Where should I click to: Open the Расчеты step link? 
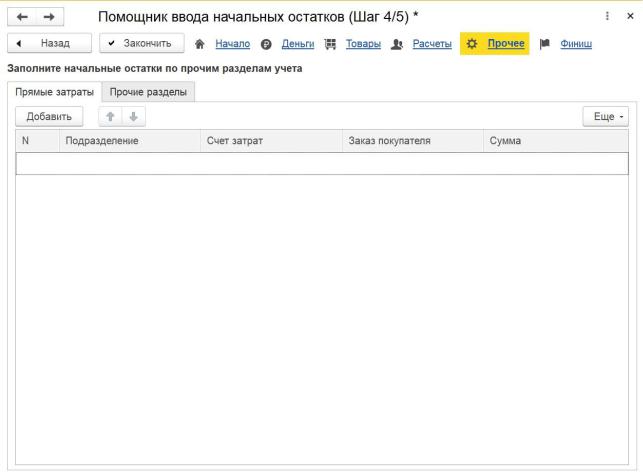pyautogui.click(x=432, y=43)
